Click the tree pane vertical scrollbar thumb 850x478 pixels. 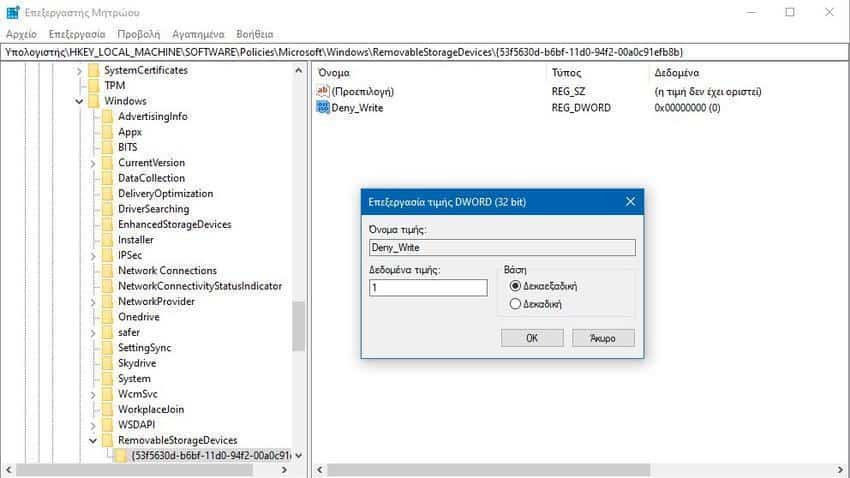pyautogui.click(x=298, y=325)
